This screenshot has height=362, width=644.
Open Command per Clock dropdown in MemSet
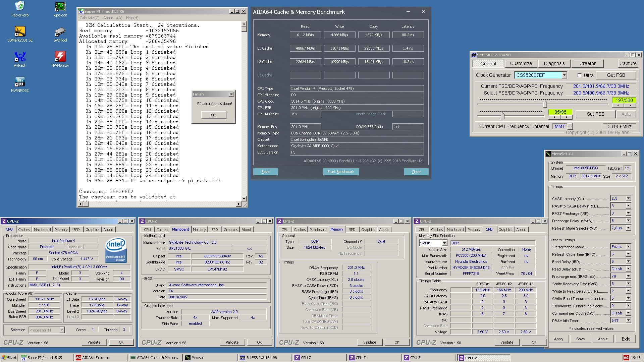tap(628, 313)
